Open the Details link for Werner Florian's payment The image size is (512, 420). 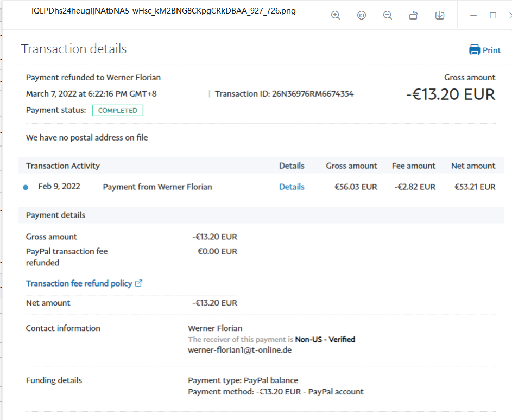pyautogui.click(x=292, y=187)
